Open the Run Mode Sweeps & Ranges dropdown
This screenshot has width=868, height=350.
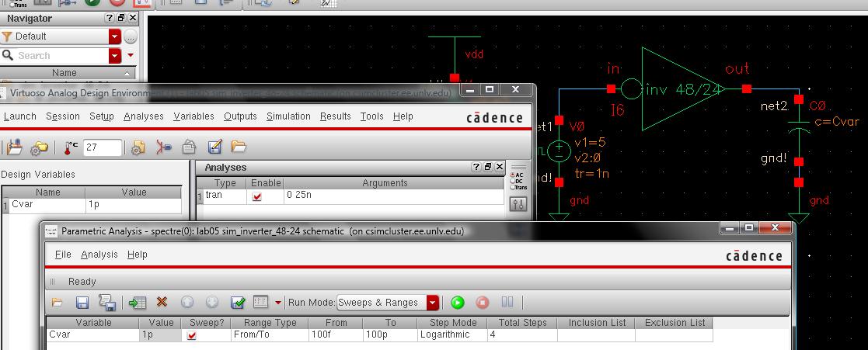pyautogui.click(x=433, y=303)
